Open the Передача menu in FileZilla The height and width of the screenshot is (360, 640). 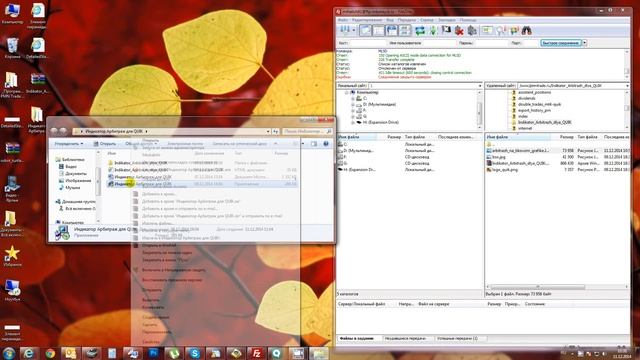coord(407,20)
